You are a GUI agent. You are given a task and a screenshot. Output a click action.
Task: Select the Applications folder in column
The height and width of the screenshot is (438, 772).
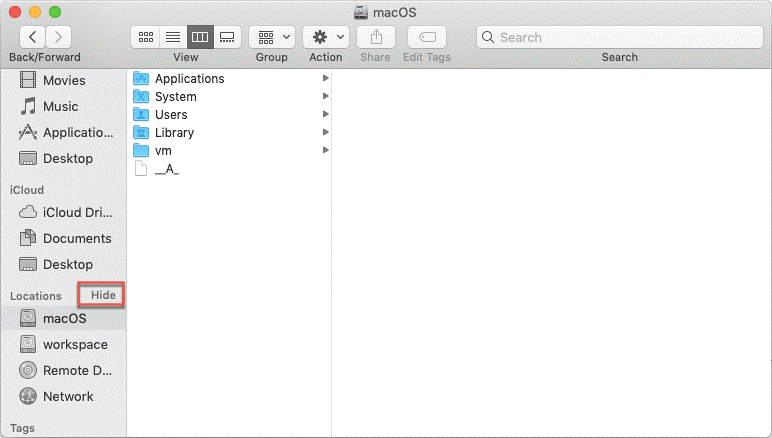tap(229, 78)
